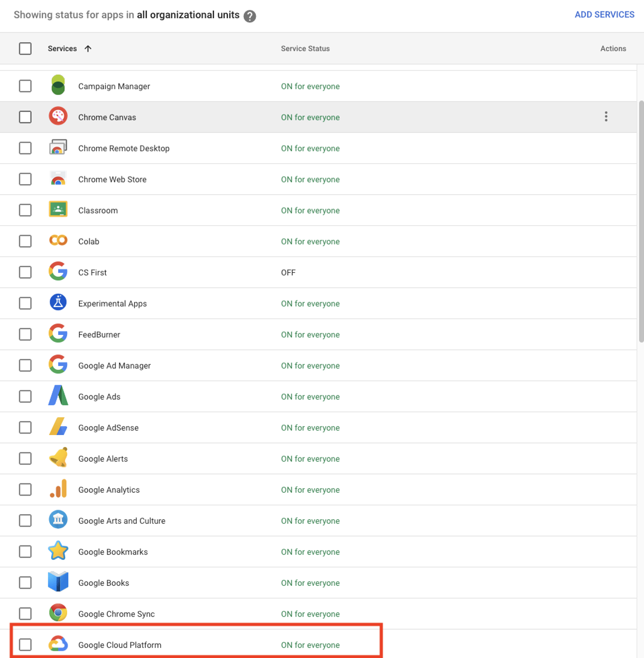
Task: Open the Google Arts and Culture service
Action: (121, 521)
